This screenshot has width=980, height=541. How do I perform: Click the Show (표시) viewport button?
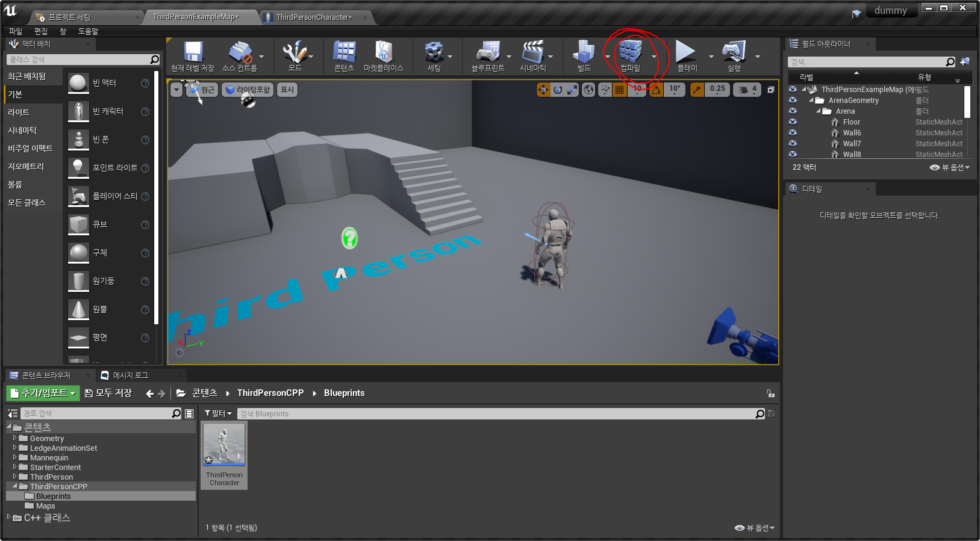click(x=287, y=90)
